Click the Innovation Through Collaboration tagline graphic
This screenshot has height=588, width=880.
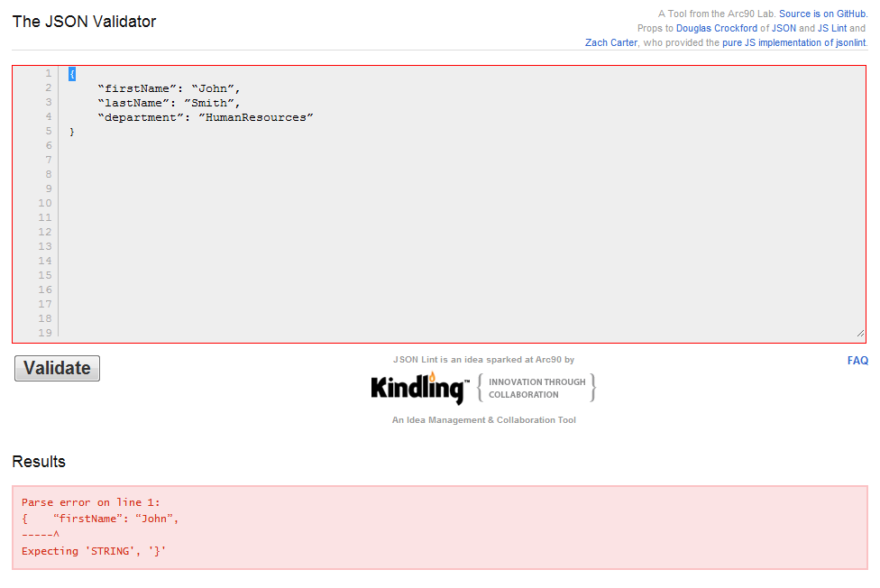[x=536, y=388]
